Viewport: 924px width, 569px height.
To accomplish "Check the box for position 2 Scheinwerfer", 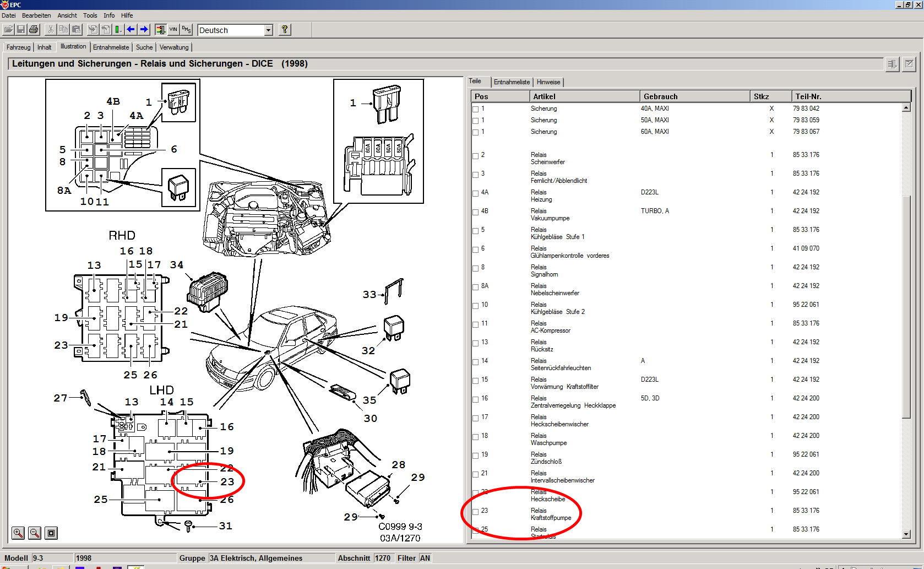I will (476, 156).
